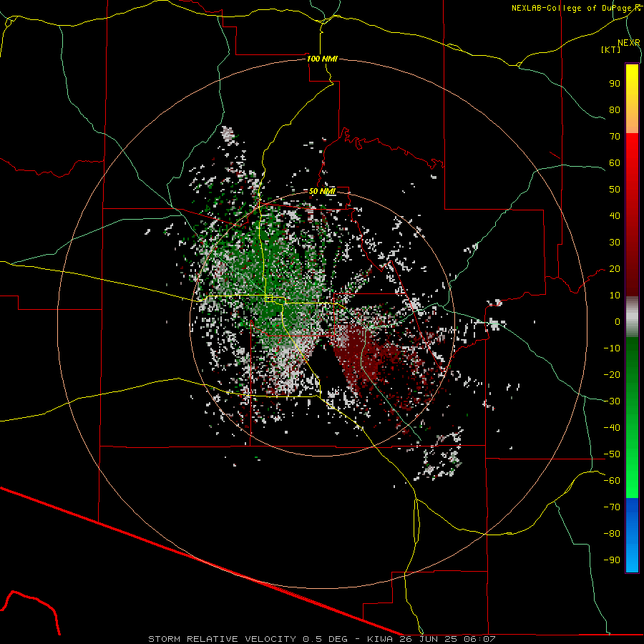Screen dimensions: 644x644
Task: Click the 0 value on the velocity scale
Action: click(618, 322)
